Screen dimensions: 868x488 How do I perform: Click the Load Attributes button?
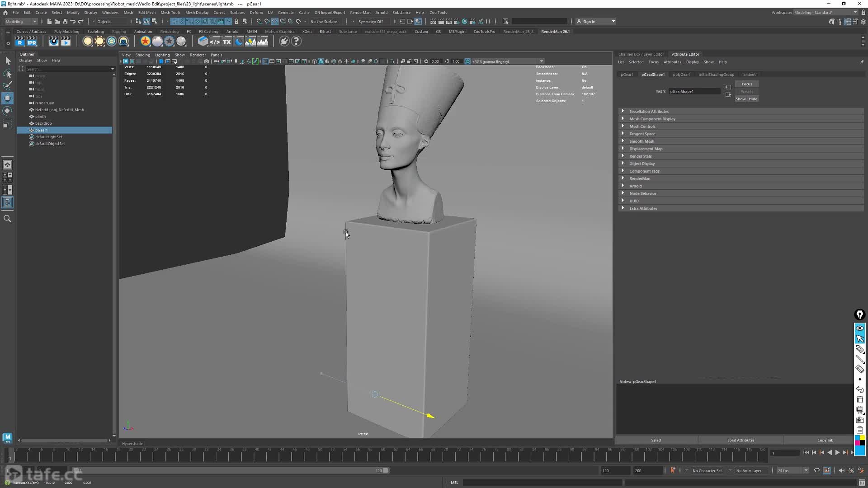point(741,440)
